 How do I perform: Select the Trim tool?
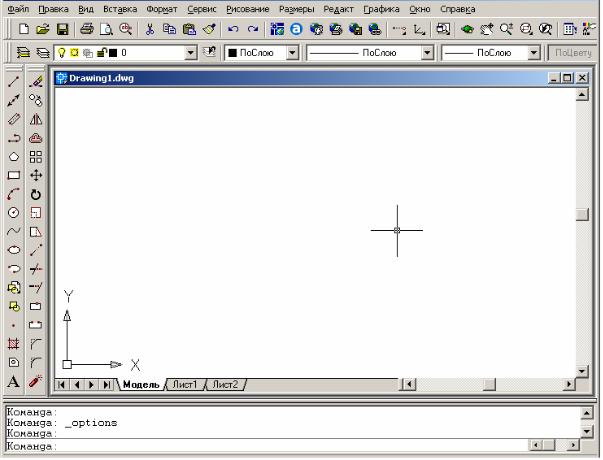point(36,268)
